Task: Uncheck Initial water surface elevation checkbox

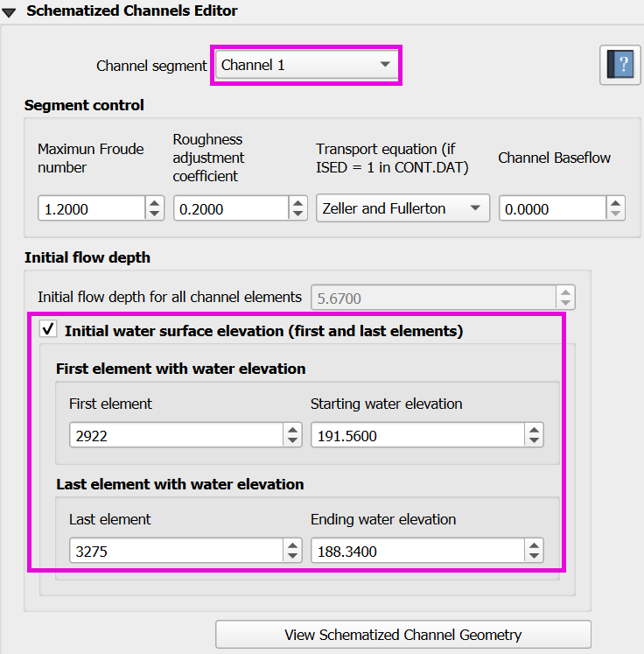Action: click(48, 331)
